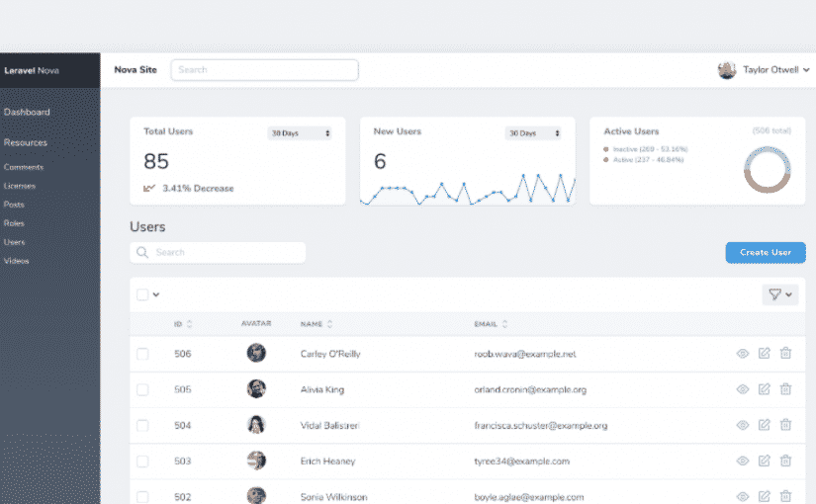Sort users by ID column

(183, 324)
